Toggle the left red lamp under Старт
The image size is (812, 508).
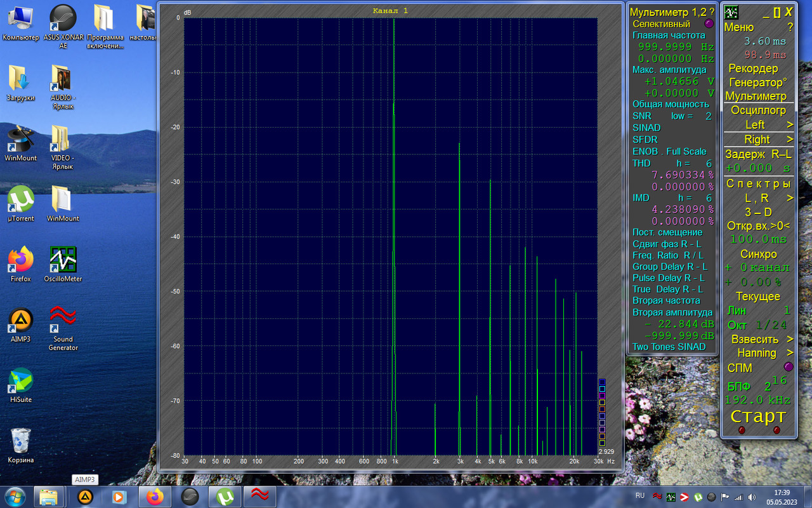pyautogui.click(x=742, y=430)
